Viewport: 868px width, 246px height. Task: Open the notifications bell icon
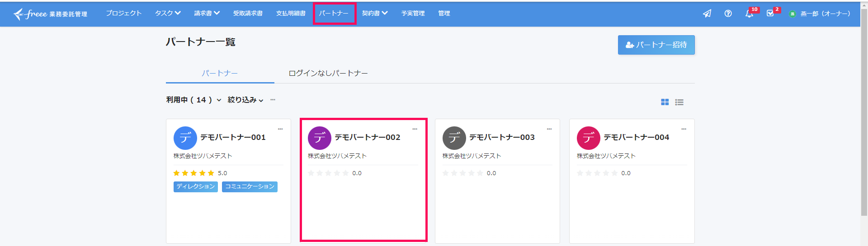tap(749, 14)
